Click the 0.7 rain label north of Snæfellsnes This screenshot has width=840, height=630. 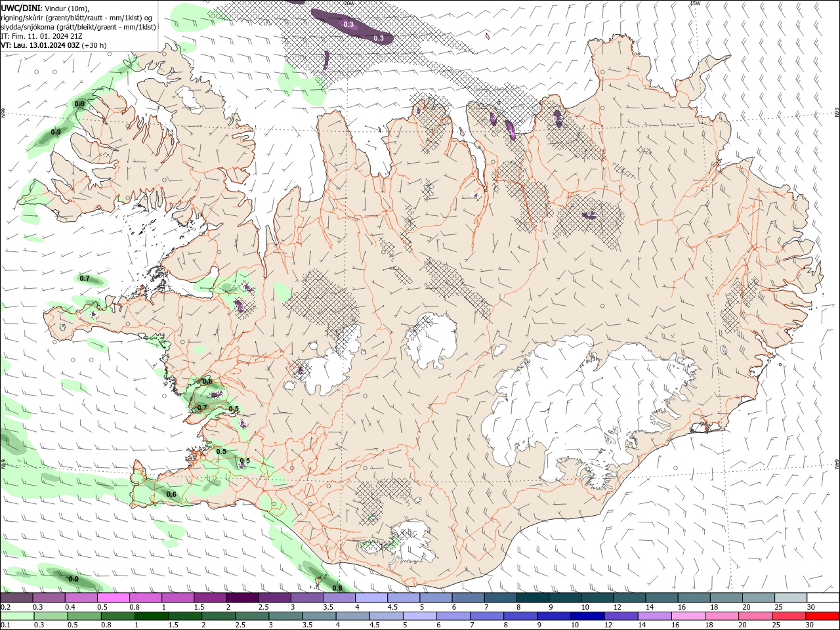85,278
